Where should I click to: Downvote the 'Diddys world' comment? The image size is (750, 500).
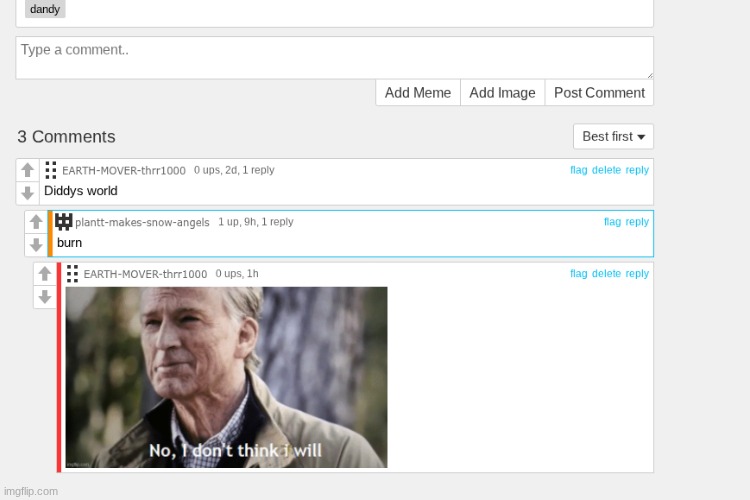(x=28, y=193)
